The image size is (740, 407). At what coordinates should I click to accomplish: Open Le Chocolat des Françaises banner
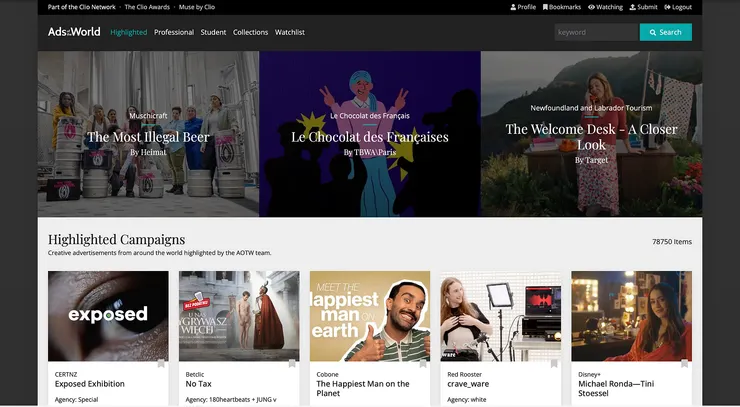370,134
